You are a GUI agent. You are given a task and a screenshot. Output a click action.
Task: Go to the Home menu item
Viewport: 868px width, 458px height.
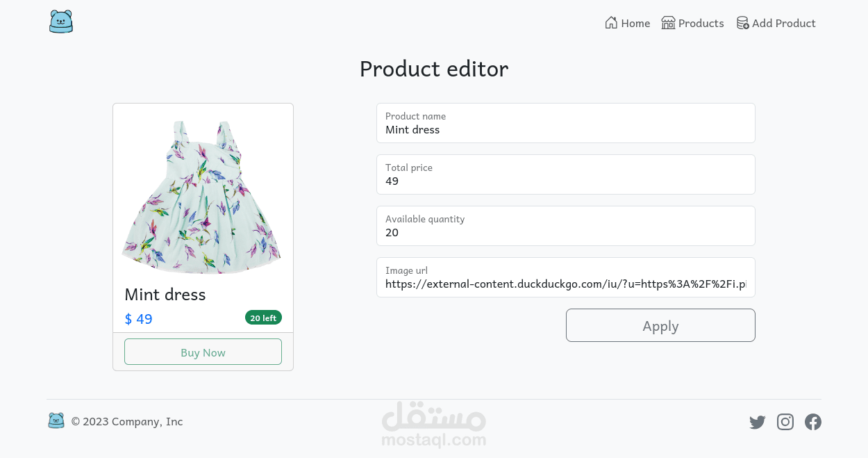[x=635, y=24]
